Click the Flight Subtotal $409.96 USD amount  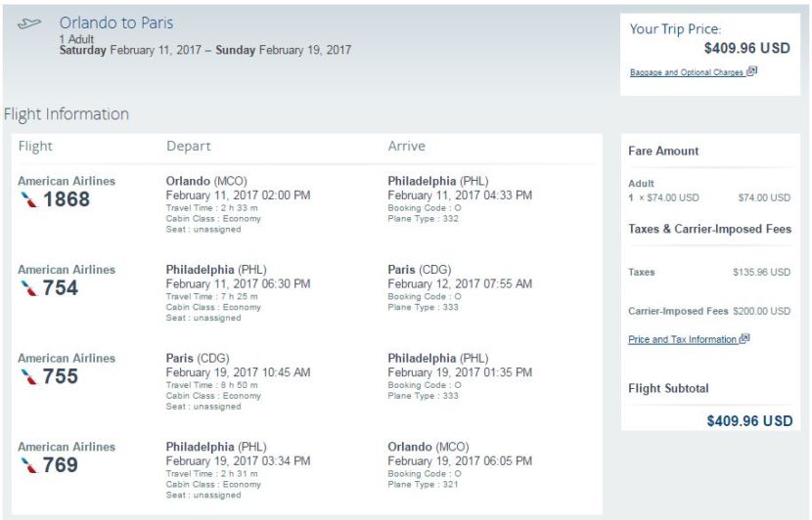(748, 421)
